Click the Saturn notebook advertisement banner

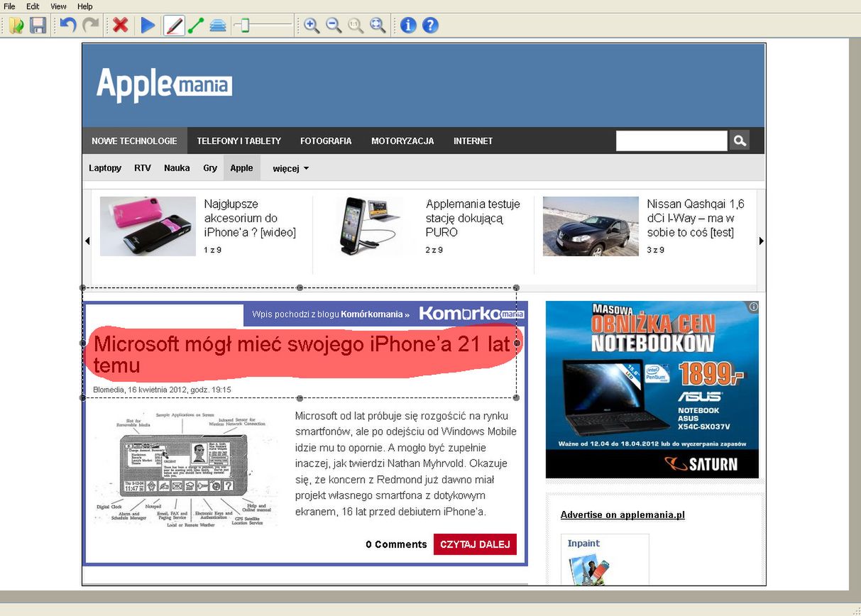(652, 389)
